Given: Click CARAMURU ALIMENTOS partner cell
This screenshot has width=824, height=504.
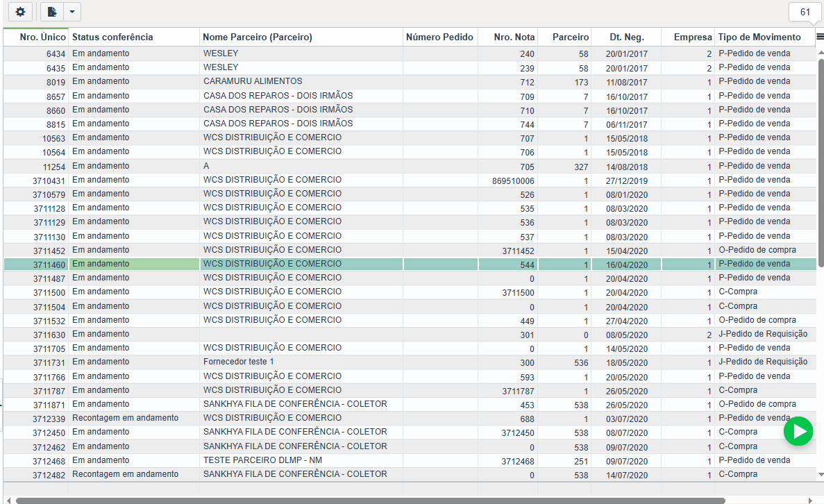Looking at the screenshot, I should tap(301, 81).
